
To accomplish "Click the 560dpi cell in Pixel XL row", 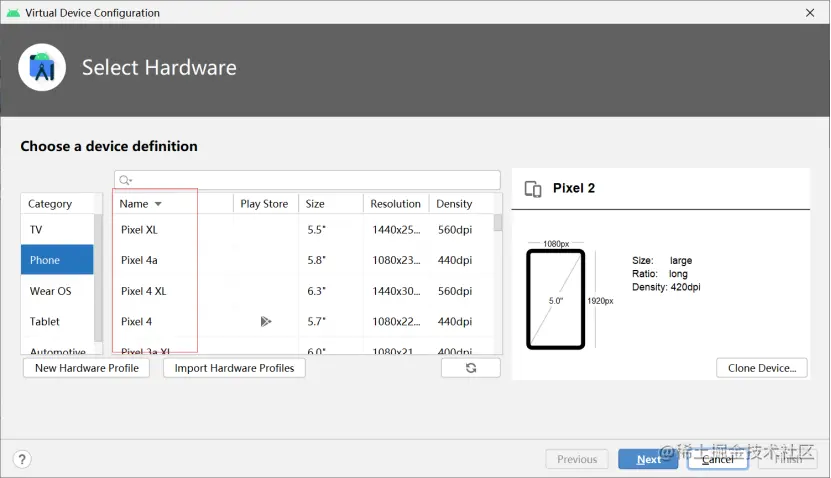I will point(455,229).
